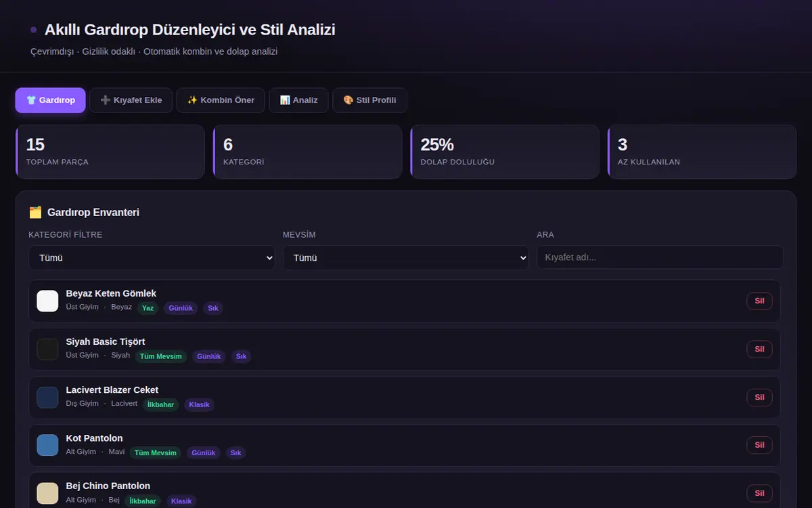Open the Mevsim dropdown
The image size is (812, 508).
406,258
